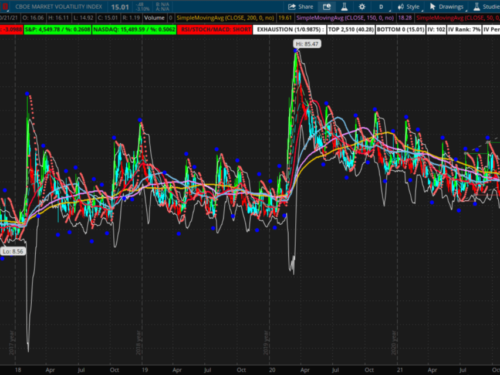The height and width of the screenshot is (375, 500).
Task: Click the L: 14.92 low value
Action: [x=83, y=18]
